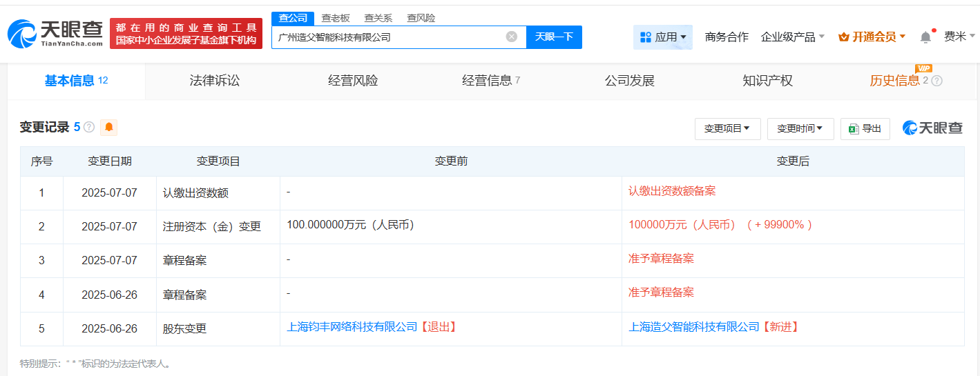Open the 应用 apps dropdown
The height and width of the screenshot is (376, 980).
coord(663,37)
